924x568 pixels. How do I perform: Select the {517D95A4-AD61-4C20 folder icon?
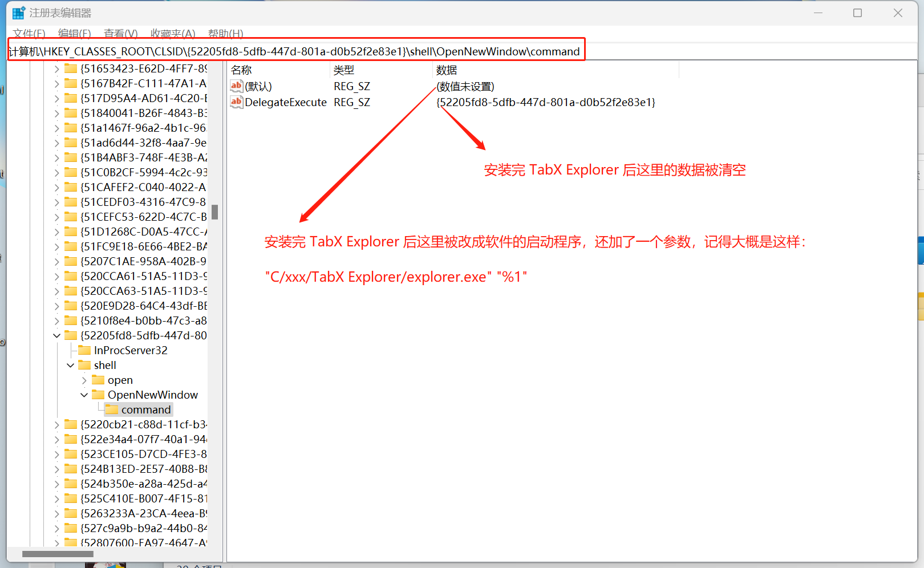(71, 98)
